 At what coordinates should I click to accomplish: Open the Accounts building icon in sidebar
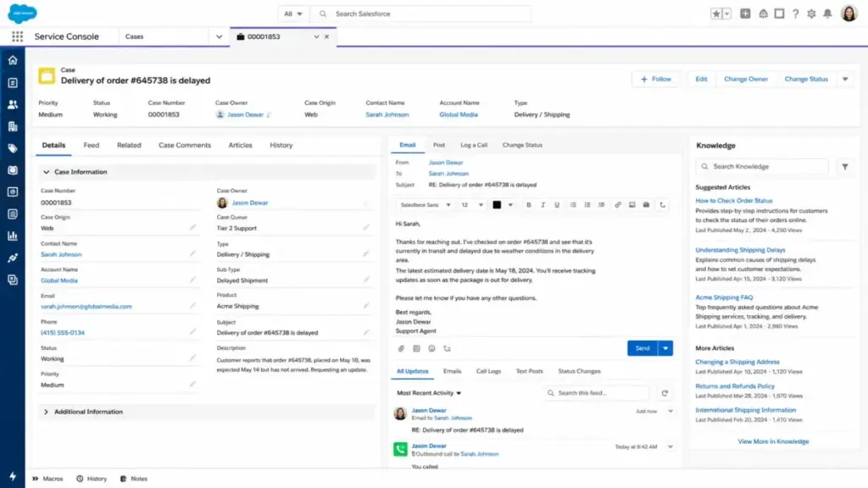point(13,127)
